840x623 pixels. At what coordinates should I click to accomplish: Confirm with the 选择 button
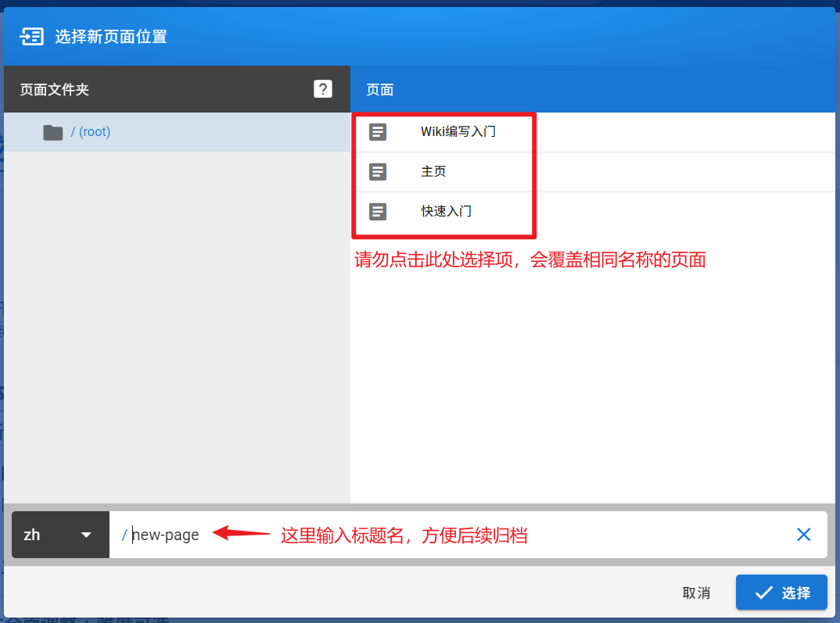[781, 593]
